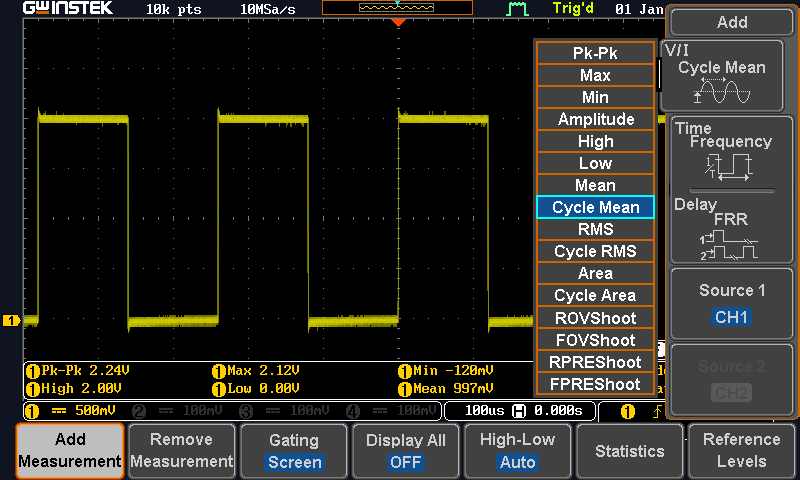Click the Cycle Mean sine wave icon
Image resolution: width=800 pixels, height=480 pixels.
click(722, 93)
